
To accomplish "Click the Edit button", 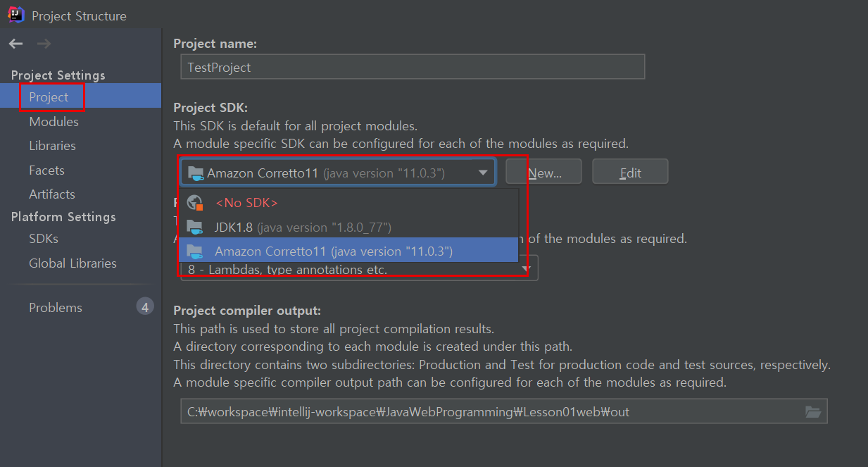I will pos(629,171).
